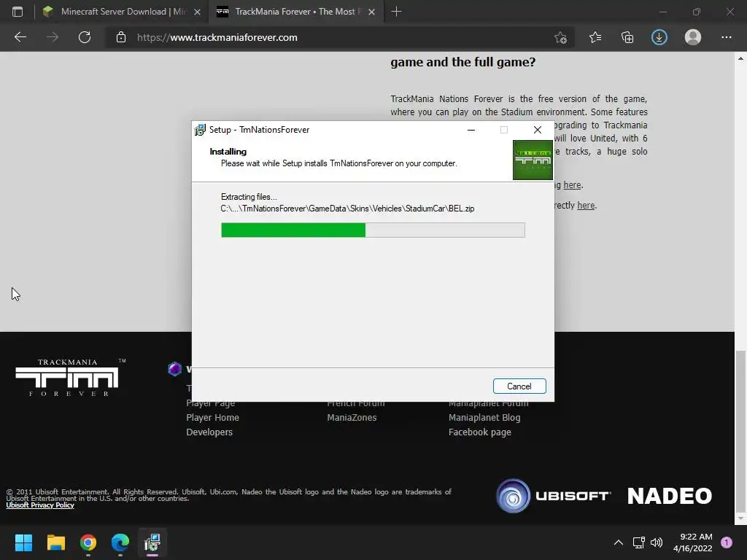Click the scrollbar down arrow
This screenshot has width=747, height=560.
(x=740, y=518)
